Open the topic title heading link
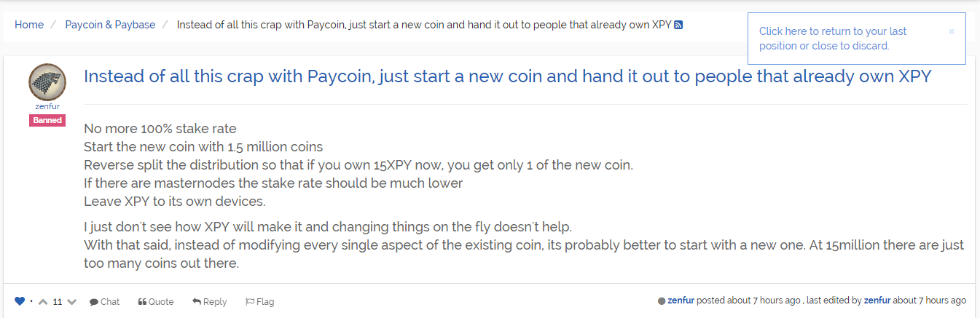980x318 pixels. tap(508, 76)
